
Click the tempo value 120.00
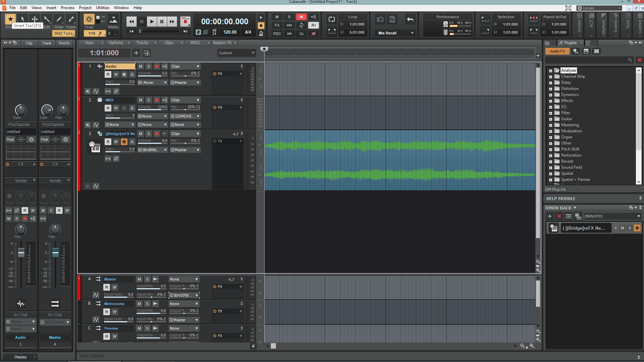tap(230, 32)
